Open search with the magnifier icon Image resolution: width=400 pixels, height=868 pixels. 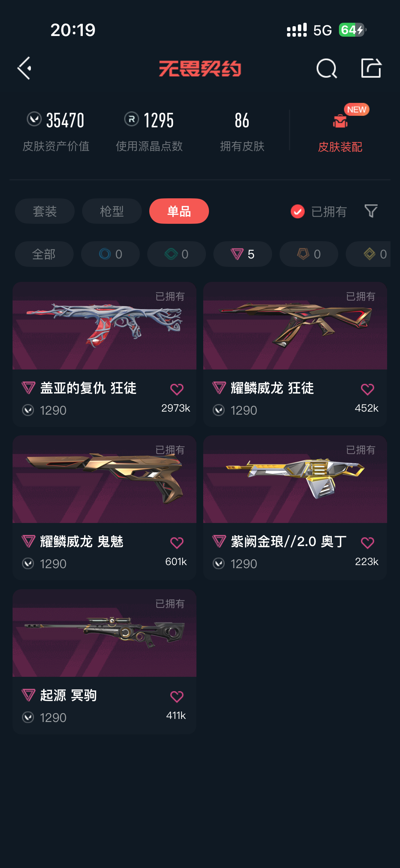point(326,68)
